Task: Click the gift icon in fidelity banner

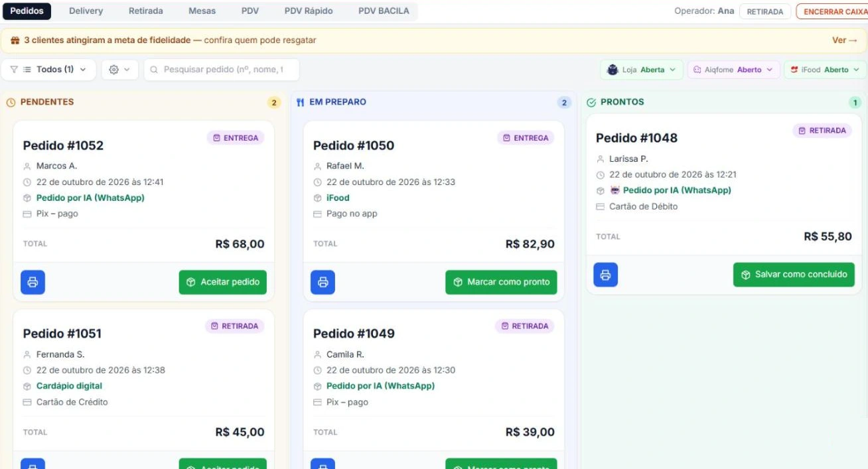Action: point(15,40)
